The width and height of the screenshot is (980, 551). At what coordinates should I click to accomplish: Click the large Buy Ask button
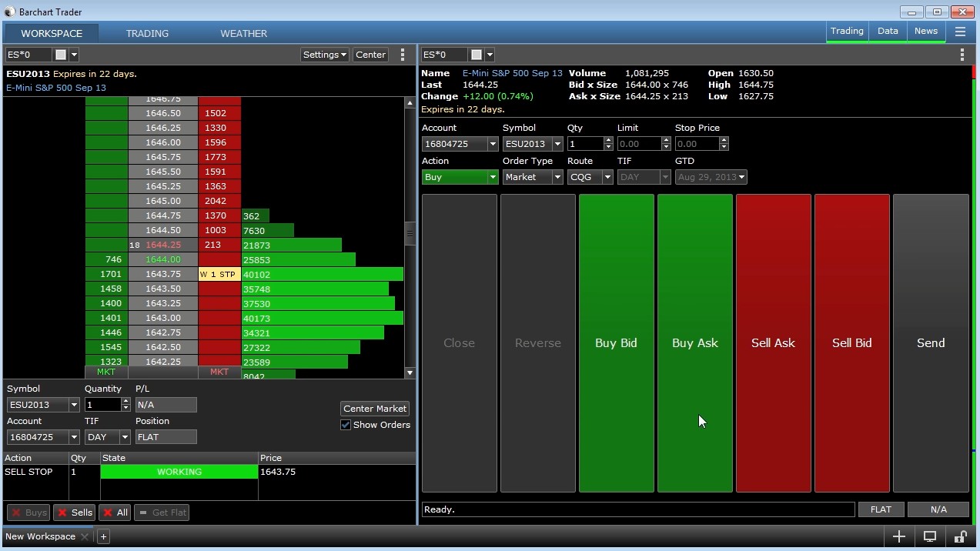point(694,343)
